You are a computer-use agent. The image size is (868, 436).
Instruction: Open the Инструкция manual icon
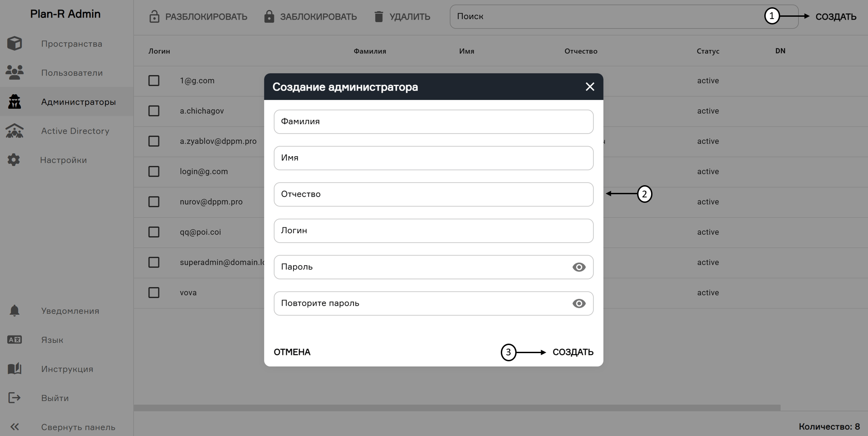tap(14, 369)
